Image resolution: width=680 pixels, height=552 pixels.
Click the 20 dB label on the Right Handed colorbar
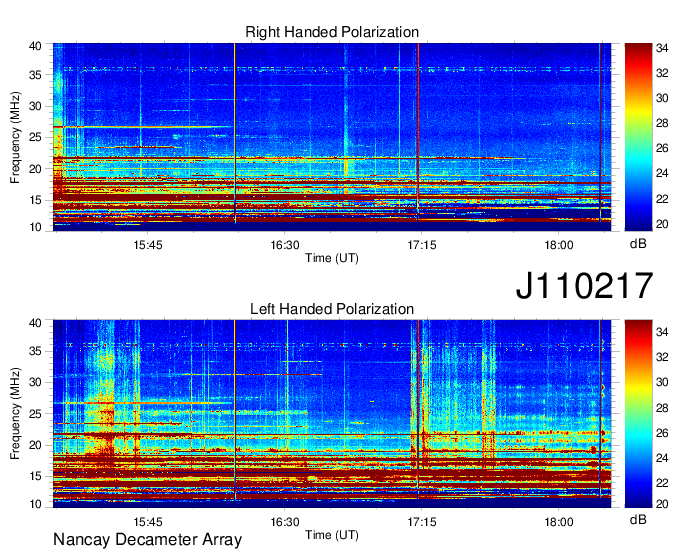pos(662,224)
